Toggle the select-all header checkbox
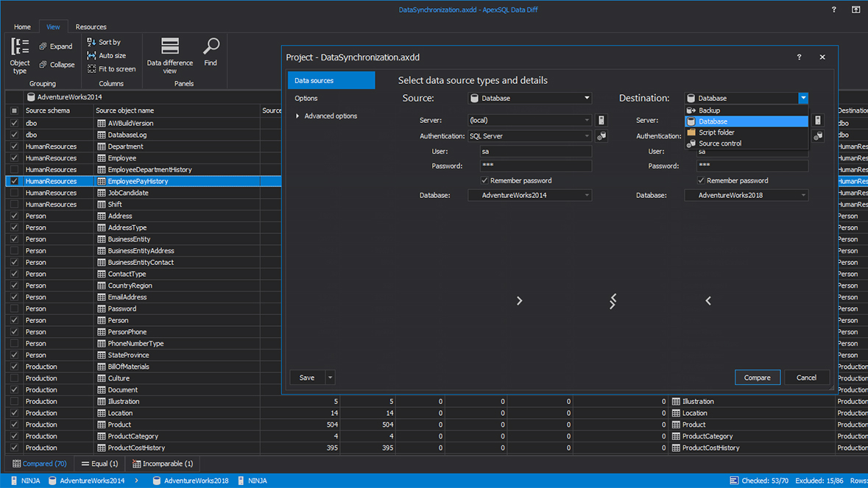Viewport: 868px width, 488px height. 15,110
